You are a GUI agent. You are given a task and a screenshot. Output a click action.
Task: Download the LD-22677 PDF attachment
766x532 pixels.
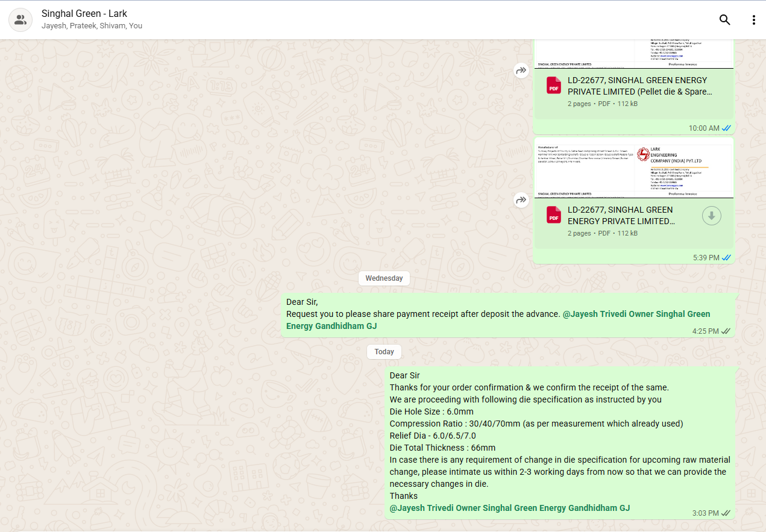pyautogui.click(x=711, y=216)
